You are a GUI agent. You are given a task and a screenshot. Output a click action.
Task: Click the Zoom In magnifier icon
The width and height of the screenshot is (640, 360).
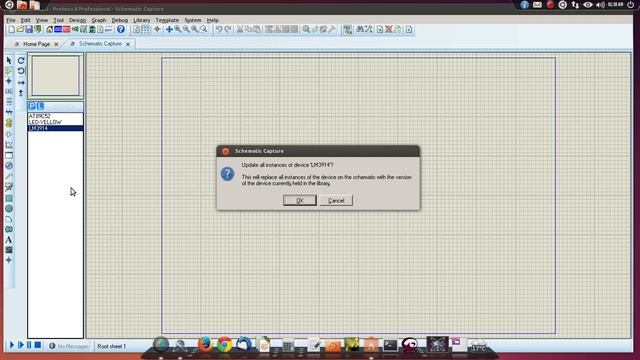point(178,29)
